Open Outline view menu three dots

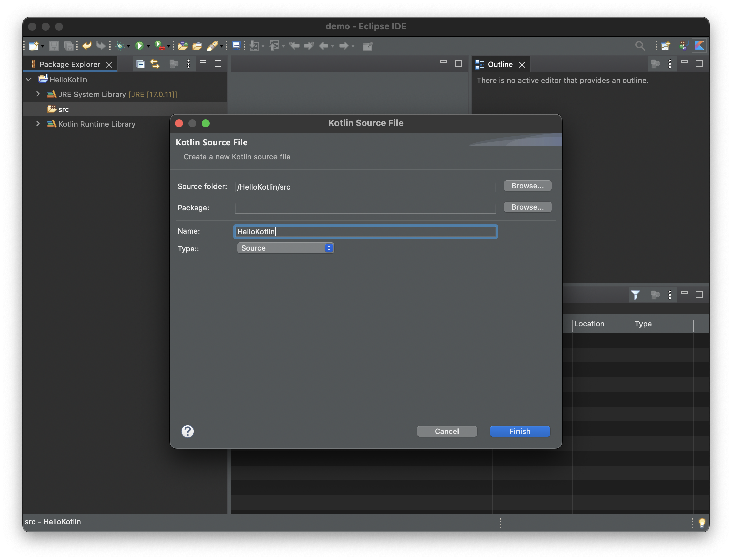coord(670,64)
